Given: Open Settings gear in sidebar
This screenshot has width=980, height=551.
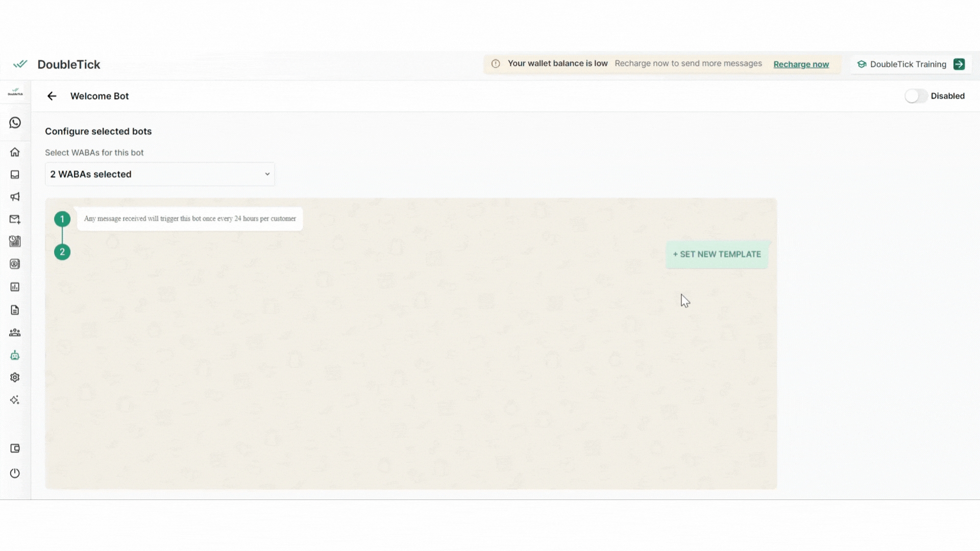Looking at the screenshot, I should click(x=15, y=378).
